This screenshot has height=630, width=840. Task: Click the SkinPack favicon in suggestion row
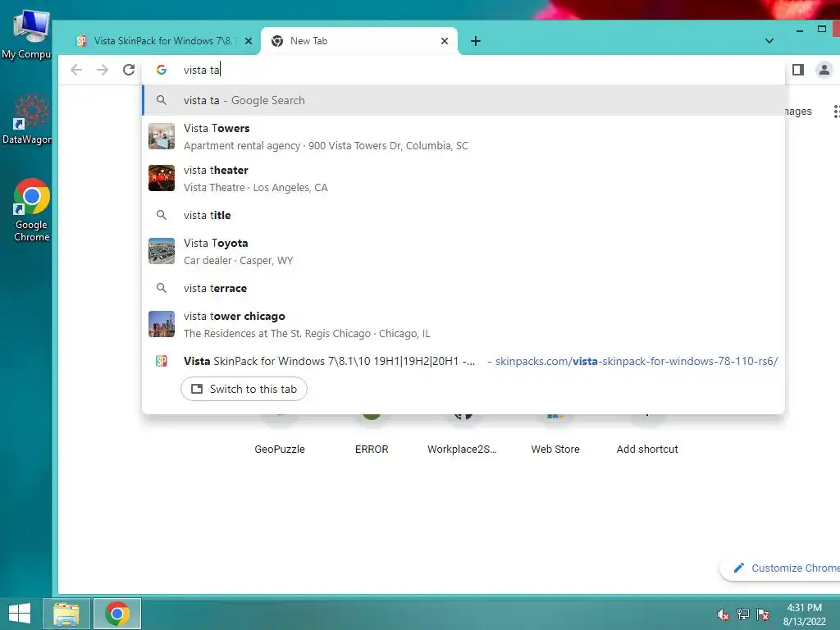(162, 361)
